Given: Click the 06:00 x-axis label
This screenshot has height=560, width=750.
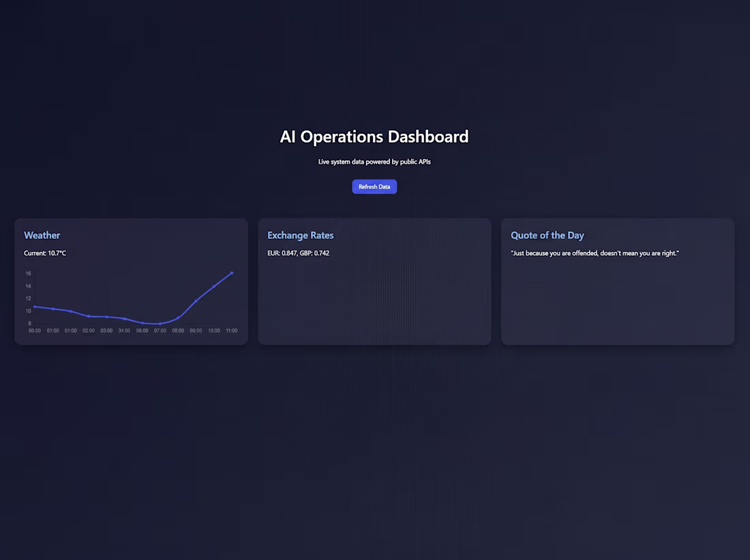Looking at the screenshot, I should click(x=142, y=331).
